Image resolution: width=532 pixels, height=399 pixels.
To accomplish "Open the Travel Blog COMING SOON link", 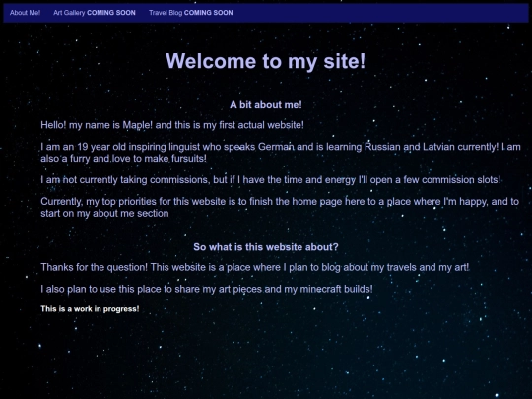I will tap(191, 13).
